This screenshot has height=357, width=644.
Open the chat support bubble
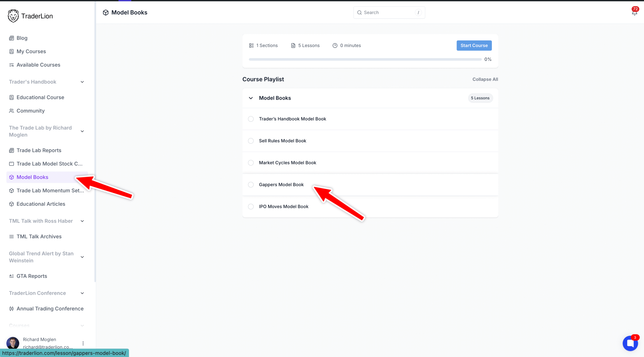tap(630, 343)
